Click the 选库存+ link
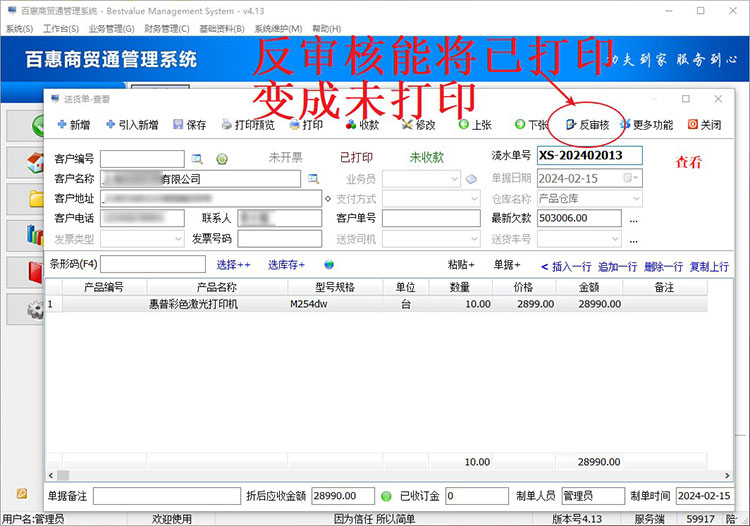 tap(286, 265)
